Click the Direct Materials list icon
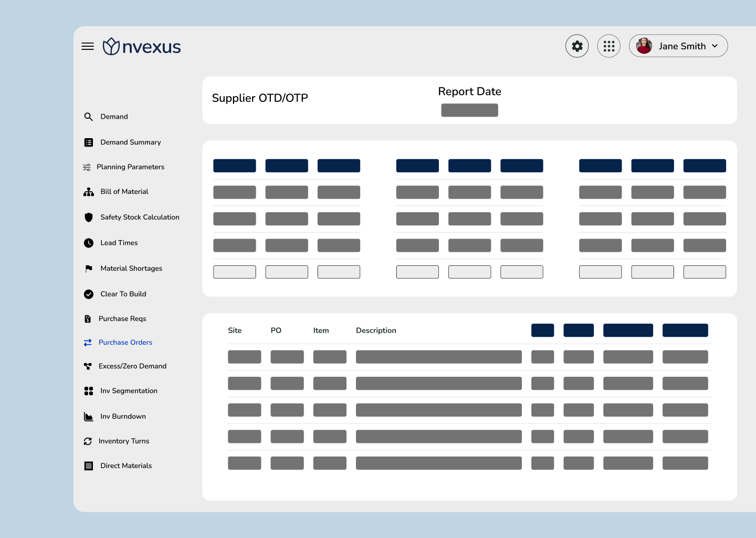The image size is (756, 538). (x=89, y=466)
